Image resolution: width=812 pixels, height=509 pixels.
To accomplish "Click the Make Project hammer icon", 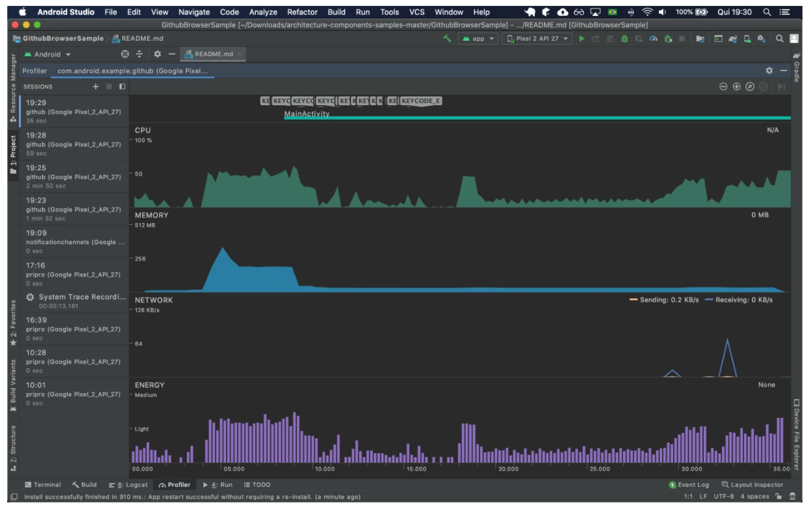I will [447, 38].
